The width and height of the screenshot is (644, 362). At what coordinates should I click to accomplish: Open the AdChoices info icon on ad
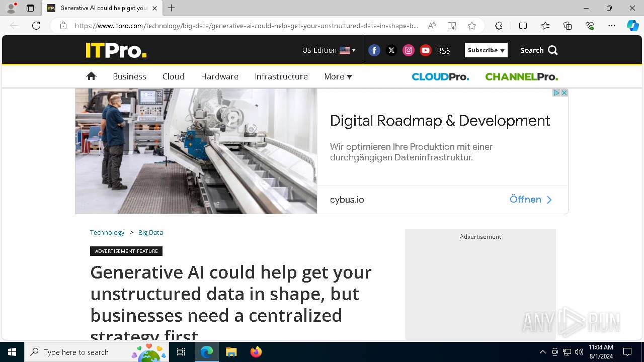click(556, 93)
